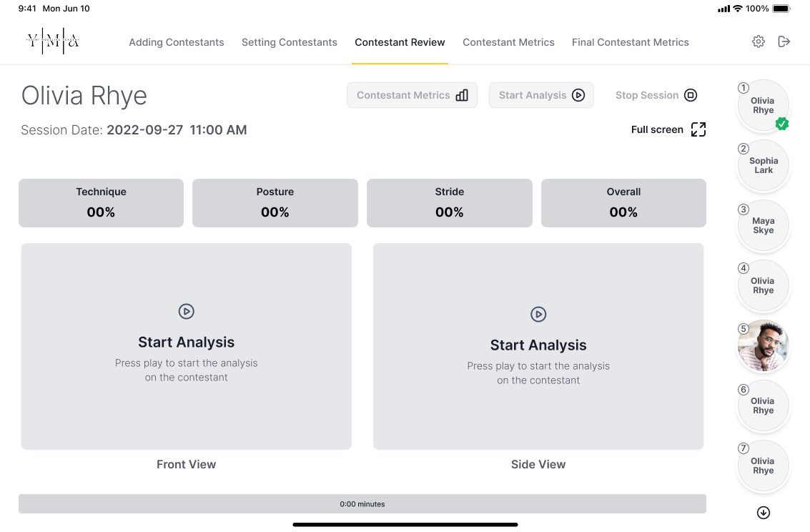Click the 0:00 minutes progress bar
Viewport: 810px width, 532px height.
pyautogui.click(x=362, y=503)
